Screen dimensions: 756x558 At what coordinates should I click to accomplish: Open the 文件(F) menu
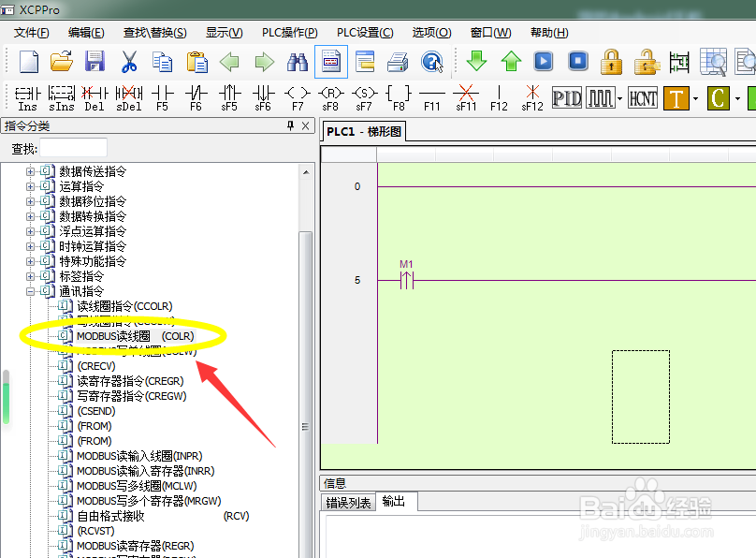[x=31, y=33]
